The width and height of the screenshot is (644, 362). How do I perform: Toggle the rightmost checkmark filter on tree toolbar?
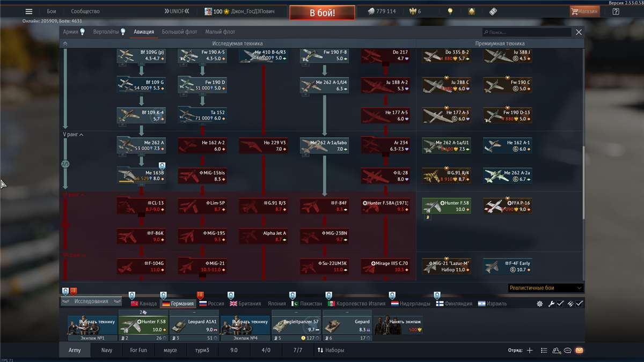click(x=578, y=304)
